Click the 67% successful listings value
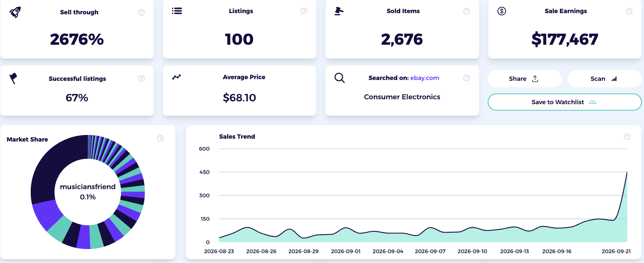This screenshot has height=263, width=644. 77,98
